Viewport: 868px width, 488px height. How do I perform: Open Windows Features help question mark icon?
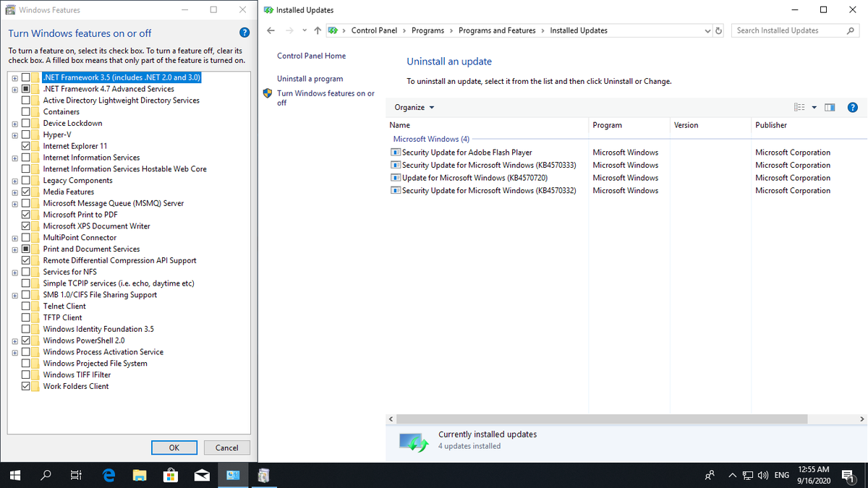pos(244,33)
